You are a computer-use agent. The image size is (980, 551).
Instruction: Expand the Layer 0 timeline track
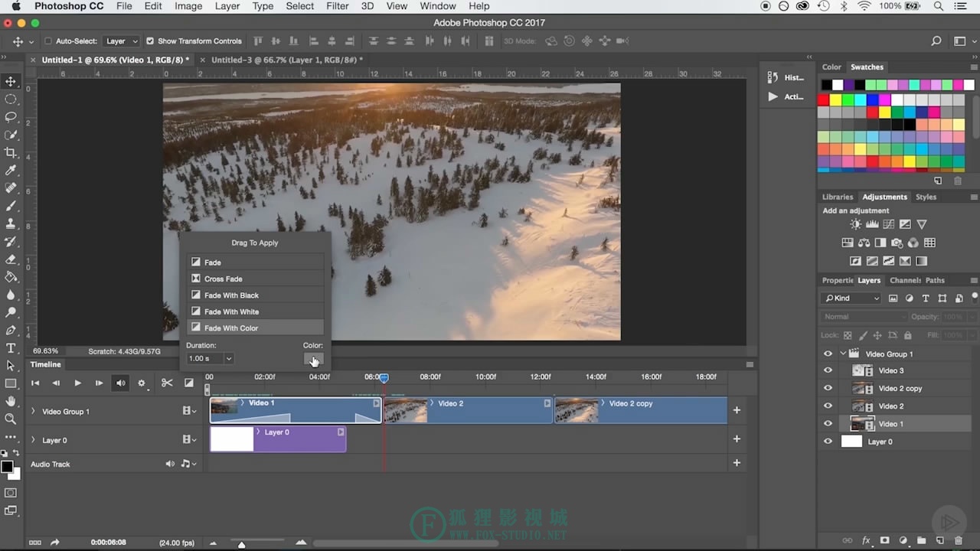point(33,440)
